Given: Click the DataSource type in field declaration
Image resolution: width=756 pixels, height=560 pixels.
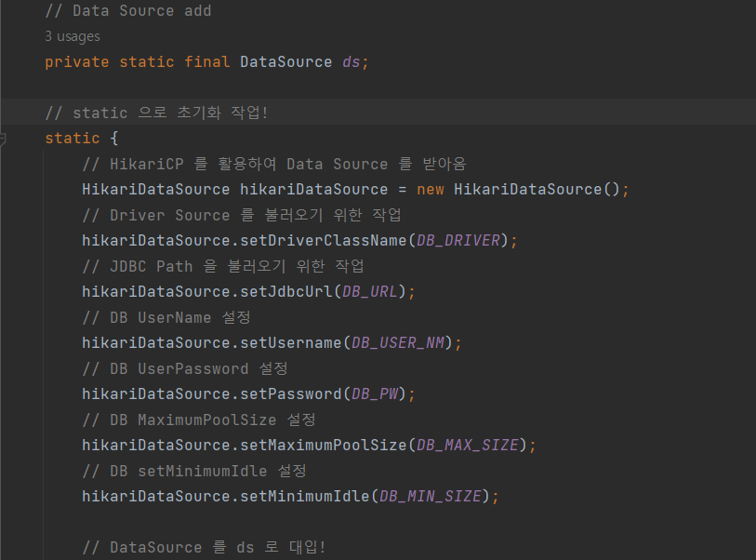Looking at the screenshot, I should (x=285, y=62).
